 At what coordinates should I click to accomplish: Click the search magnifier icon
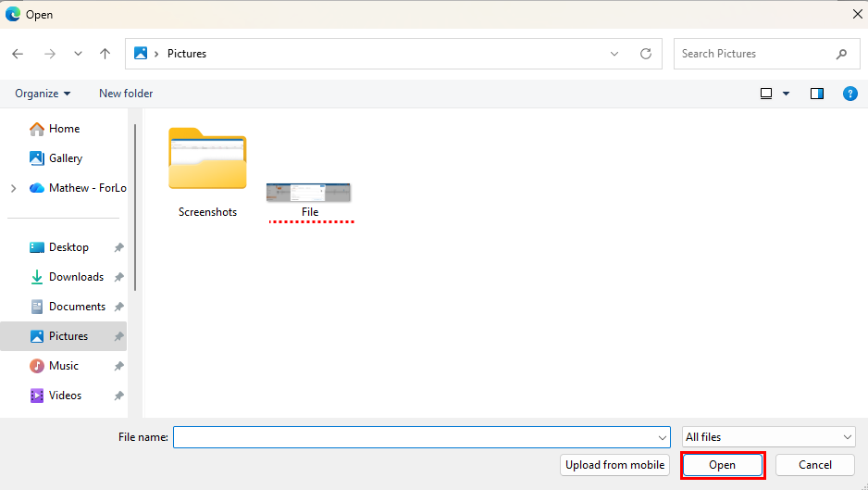click(x=841, y=54)
